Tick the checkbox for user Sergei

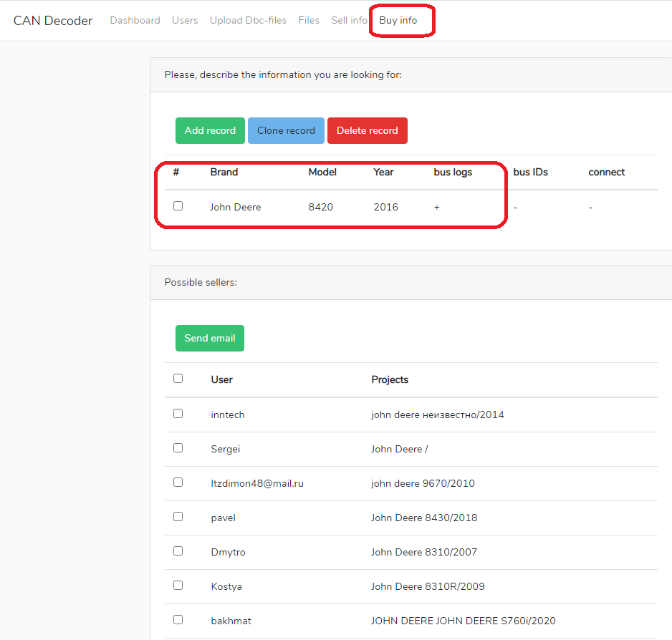point(178,448)
